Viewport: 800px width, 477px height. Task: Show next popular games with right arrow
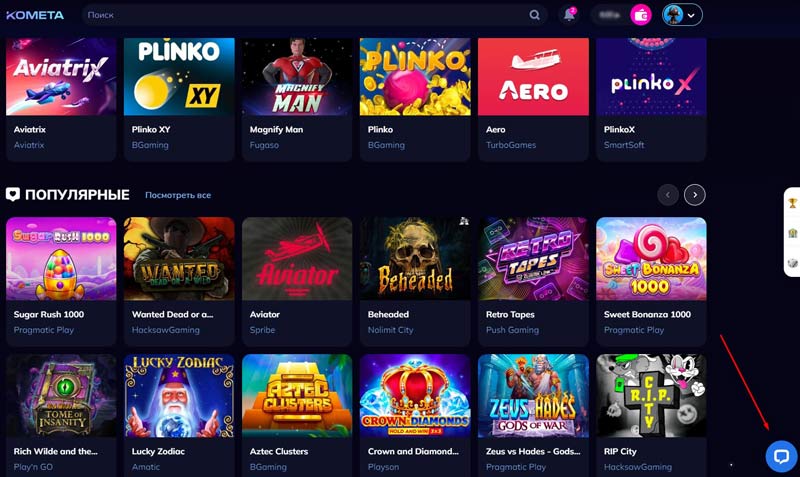[694, 195]
